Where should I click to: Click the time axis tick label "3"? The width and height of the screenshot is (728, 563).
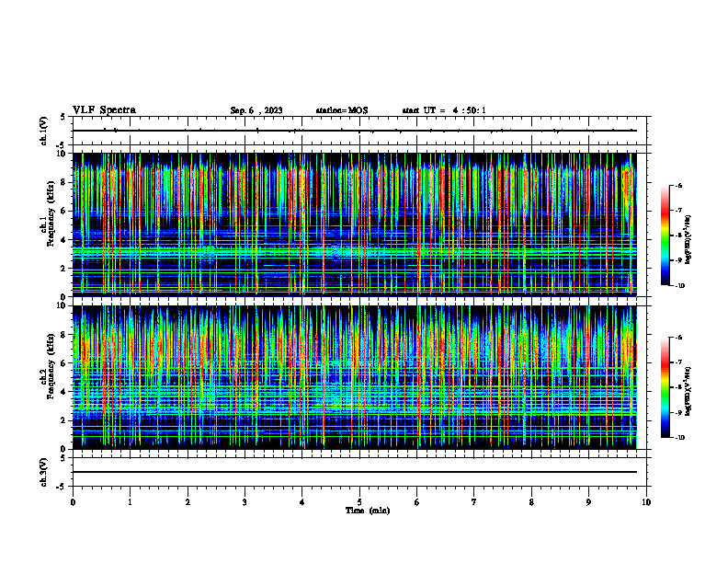click(x=245, y=502)
